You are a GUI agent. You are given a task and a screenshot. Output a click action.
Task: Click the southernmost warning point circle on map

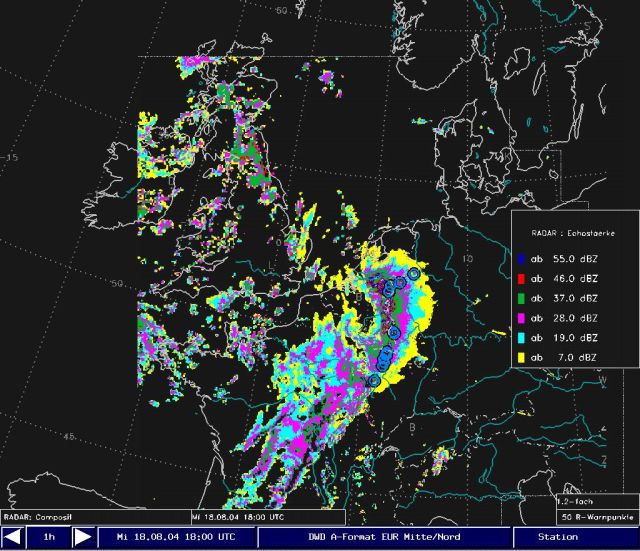375,380
